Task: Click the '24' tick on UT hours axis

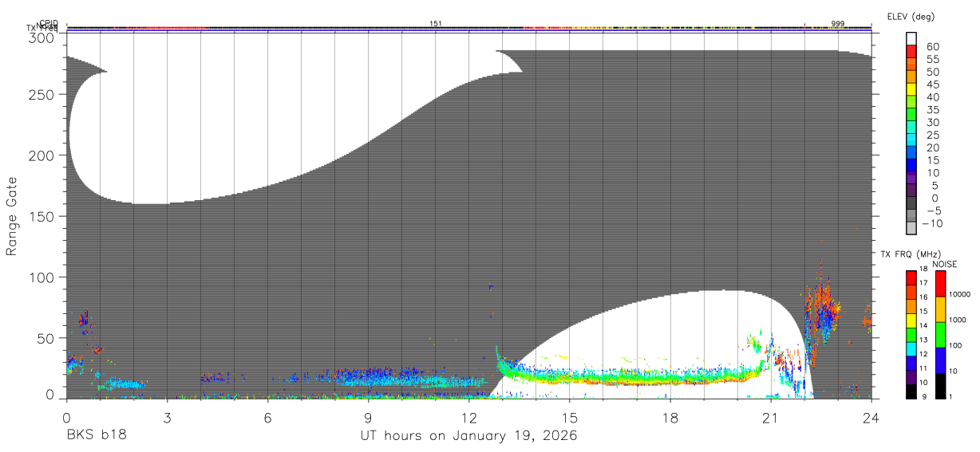Action: point(871,418)
